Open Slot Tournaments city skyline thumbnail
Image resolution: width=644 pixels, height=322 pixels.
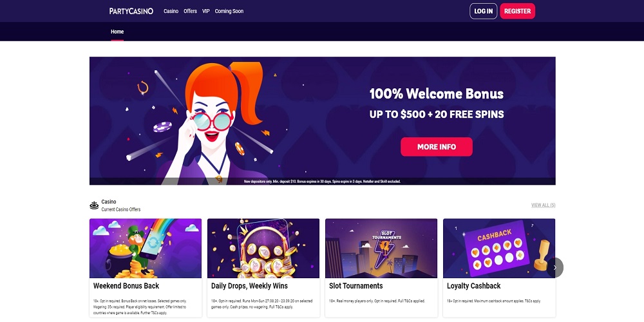tap(381, 248)
